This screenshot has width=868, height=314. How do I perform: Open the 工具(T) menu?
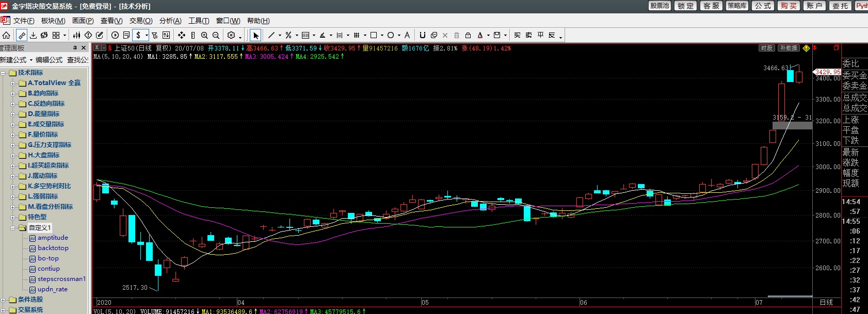tap(199, 21)
